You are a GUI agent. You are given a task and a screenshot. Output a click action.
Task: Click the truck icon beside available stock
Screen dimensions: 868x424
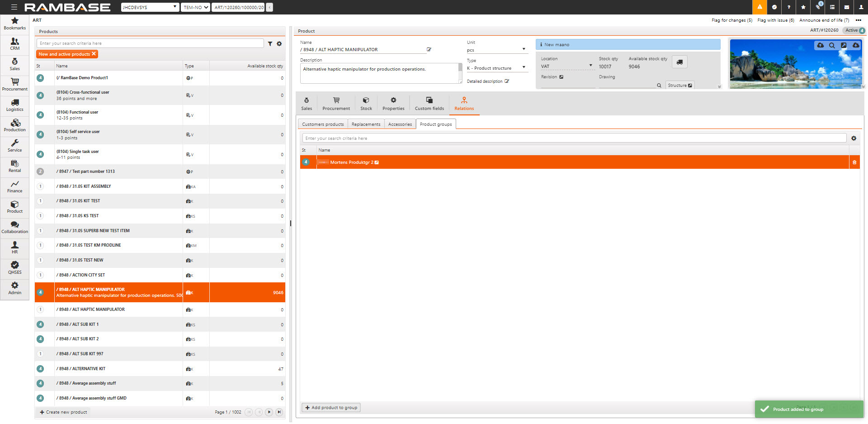[x=679, y=62]
